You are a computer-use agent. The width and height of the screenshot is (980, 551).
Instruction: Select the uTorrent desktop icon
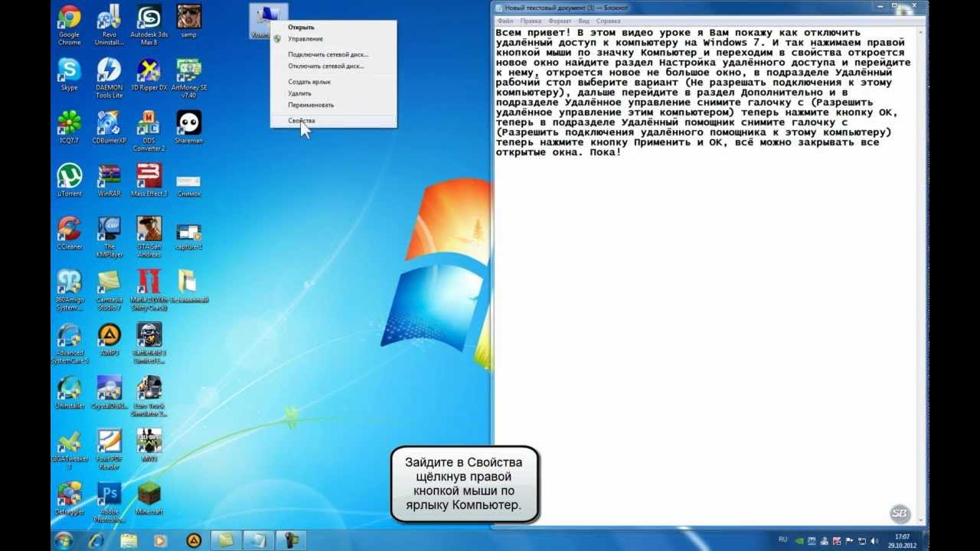click(69, 180)
